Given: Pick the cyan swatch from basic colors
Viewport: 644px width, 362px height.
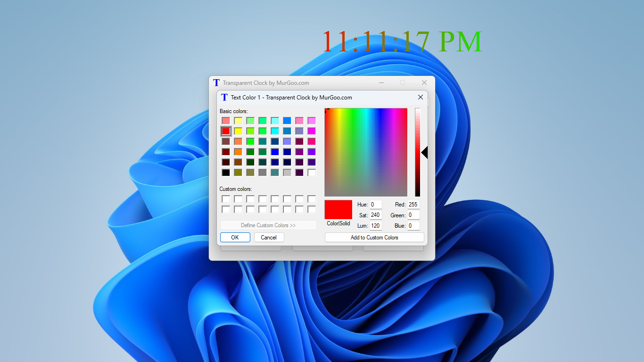Looking at the screenshot, I should click(275, 131).
